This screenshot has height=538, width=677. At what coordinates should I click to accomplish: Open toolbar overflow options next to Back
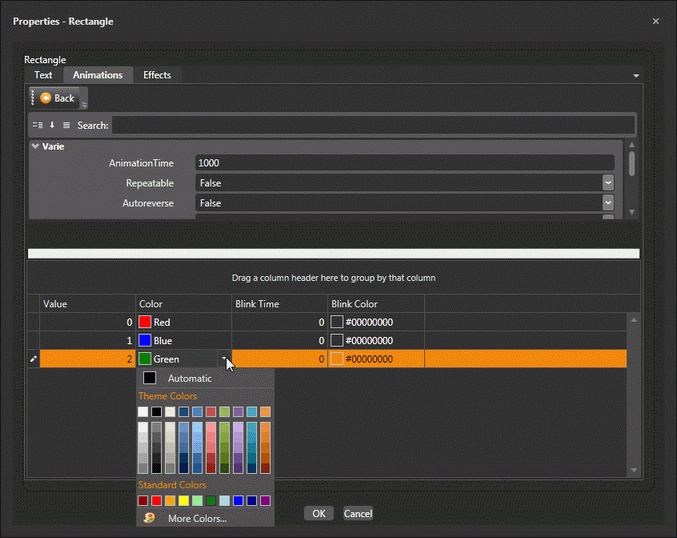[84, 104]
